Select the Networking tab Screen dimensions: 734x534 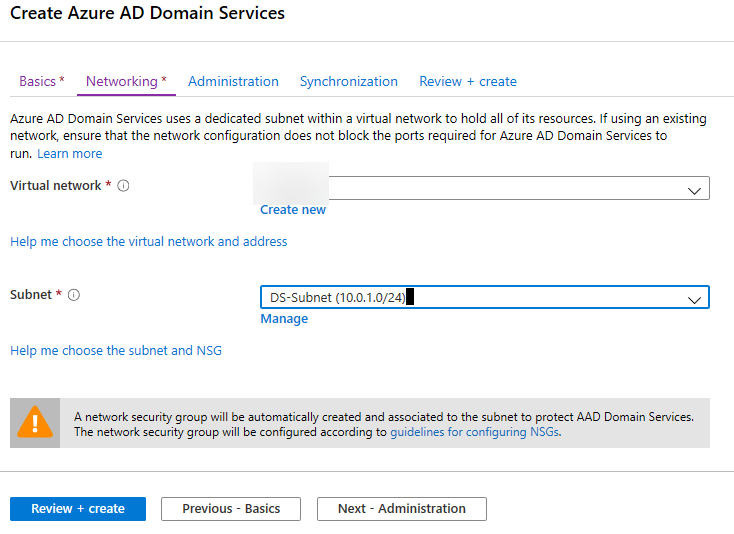tap(126, 81)
